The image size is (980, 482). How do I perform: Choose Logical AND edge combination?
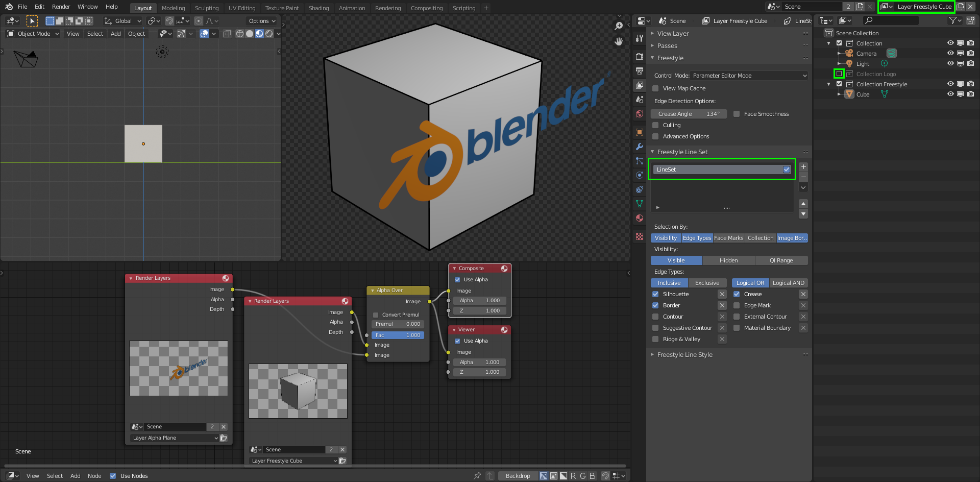pos(788,283)
